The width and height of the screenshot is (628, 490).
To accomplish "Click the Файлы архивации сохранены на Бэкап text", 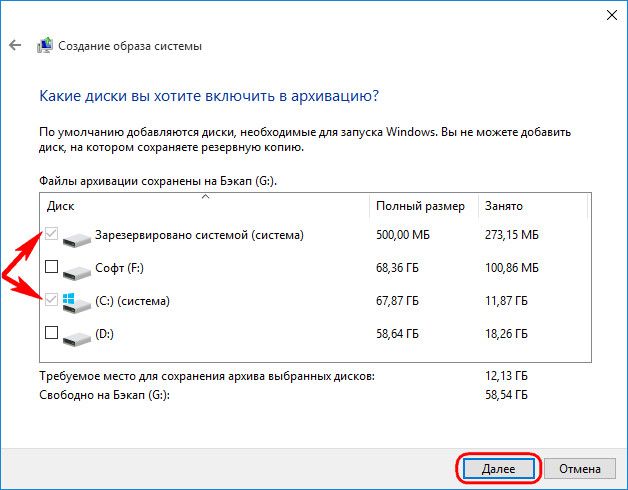I will 158,181.
